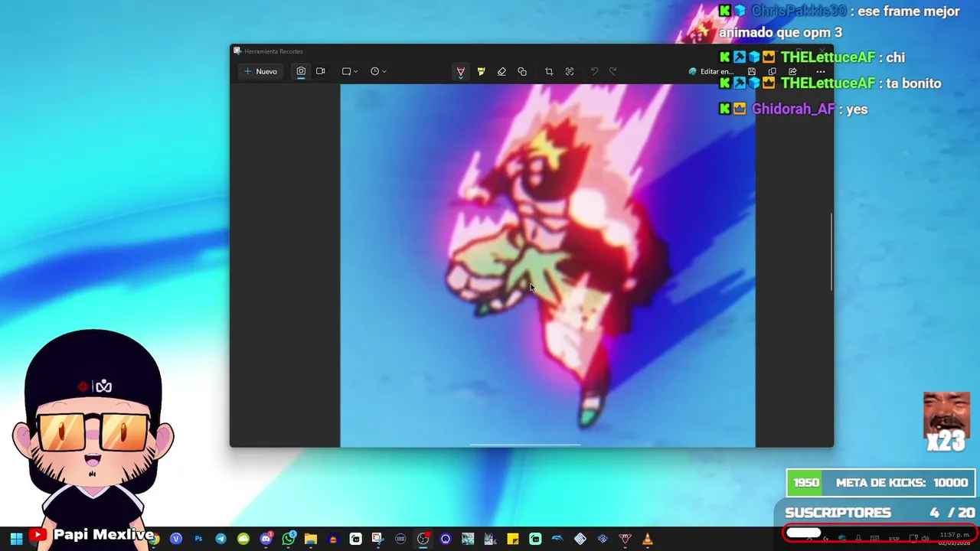Click the captured anime frame in the canvas
980x551 pixels.
[x=547, y=265]
